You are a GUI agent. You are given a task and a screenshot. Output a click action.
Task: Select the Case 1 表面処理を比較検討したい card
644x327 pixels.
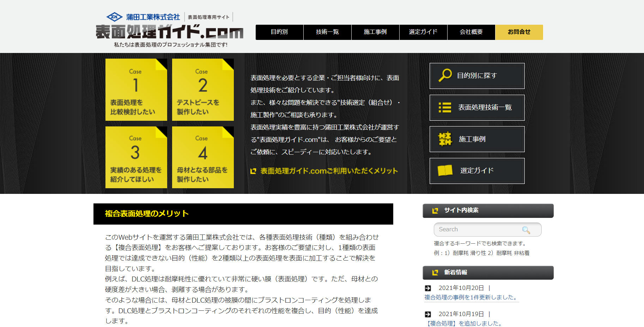136,90
